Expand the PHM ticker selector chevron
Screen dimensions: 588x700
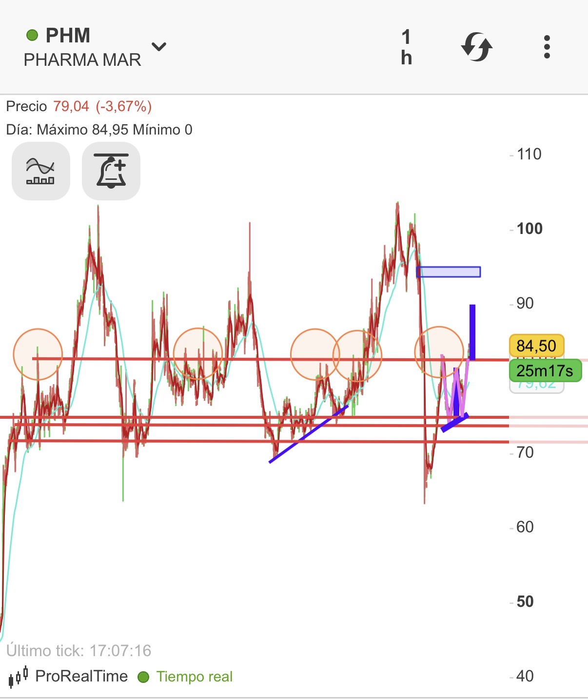click(x=159, y=47)
